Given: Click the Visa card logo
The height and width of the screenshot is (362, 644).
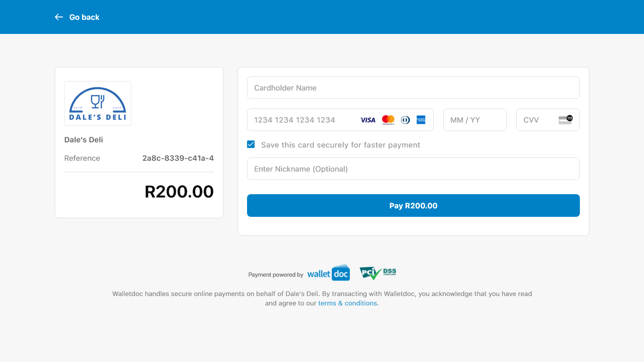Looking at the screenshot, I should [x=368, y=120].
